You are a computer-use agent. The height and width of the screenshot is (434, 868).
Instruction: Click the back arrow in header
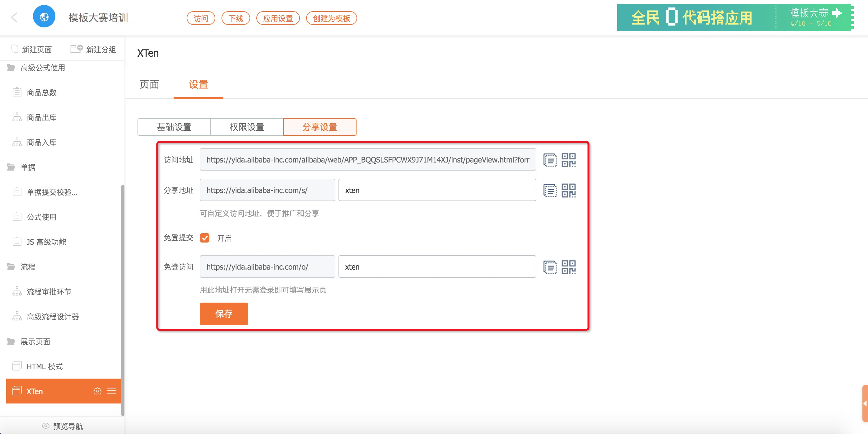14,17
